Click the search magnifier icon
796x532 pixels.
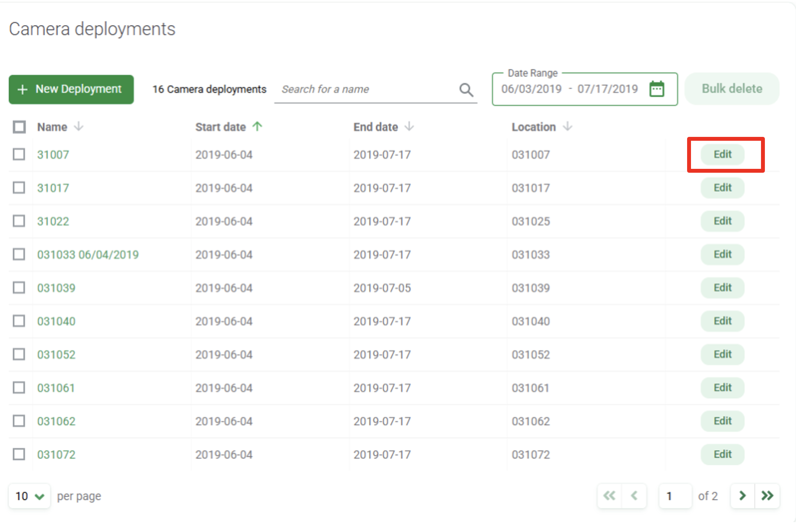click(466, 90)
